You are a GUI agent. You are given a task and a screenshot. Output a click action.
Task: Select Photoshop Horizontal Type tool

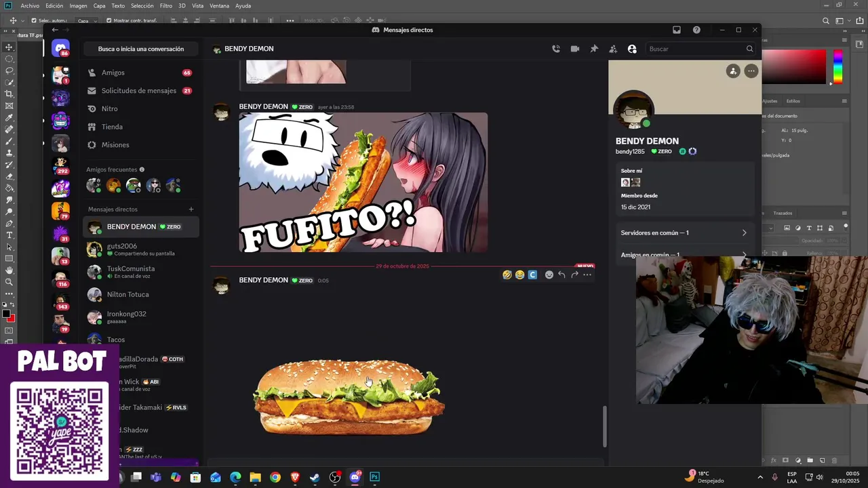9,235
